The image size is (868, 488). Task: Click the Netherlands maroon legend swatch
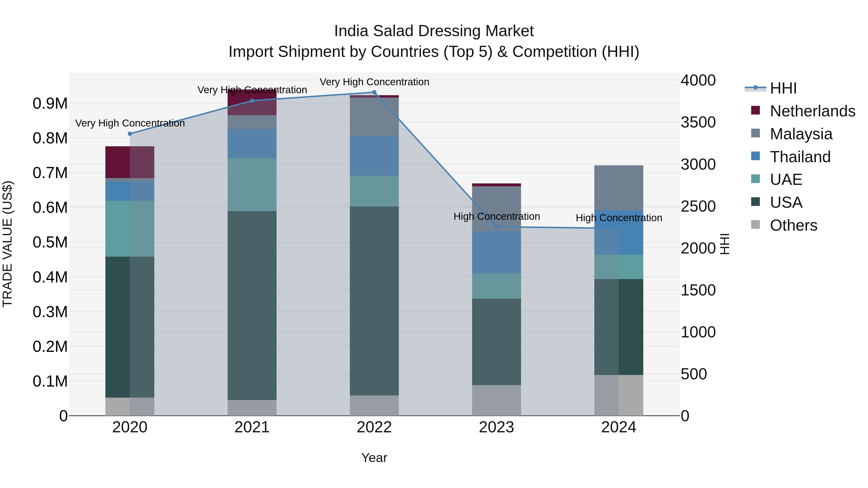click(x=755, y=110)
